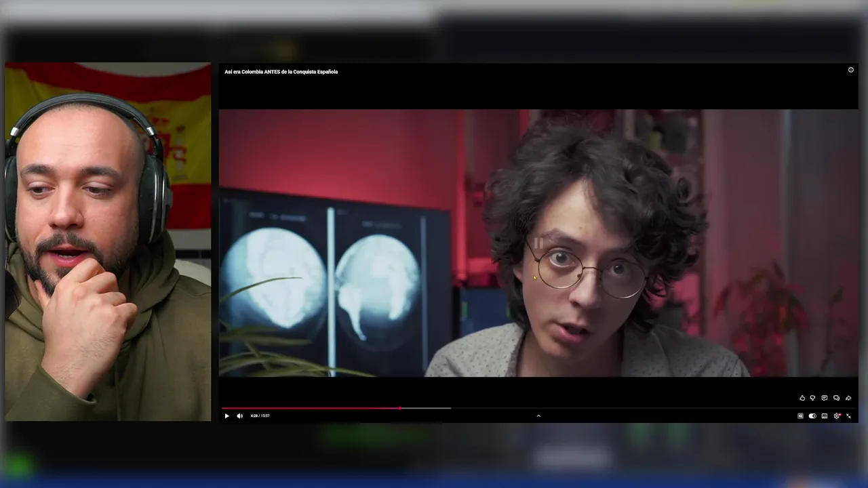868x488 pixels.
Task: Dislike the video with thumbs-down icon
Action: pos(813,399)
